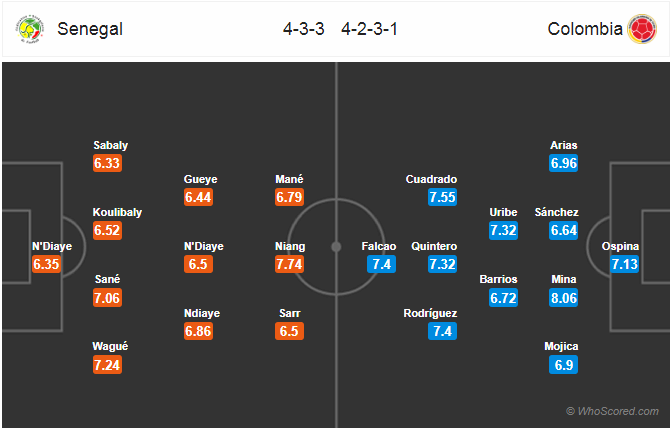This screenshot has height=428, width=672.
Task: Select player name Rodríguez
Action: (x=430, y=313)
